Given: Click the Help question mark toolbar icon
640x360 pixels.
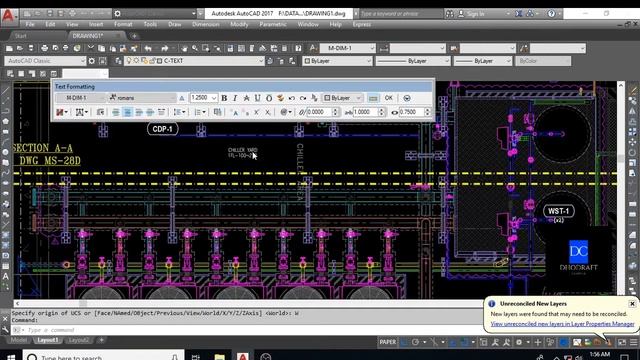Looking at the screenshot, I should tap(298, 48).
